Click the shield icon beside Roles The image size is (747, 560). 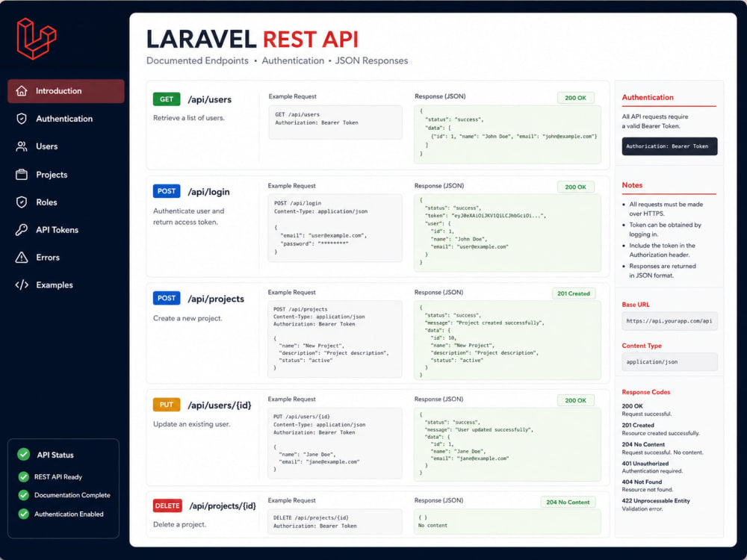[22, 202]
